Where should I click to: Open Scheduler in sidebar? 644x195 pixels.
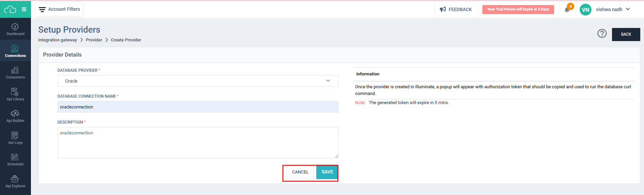coord(15,160)
